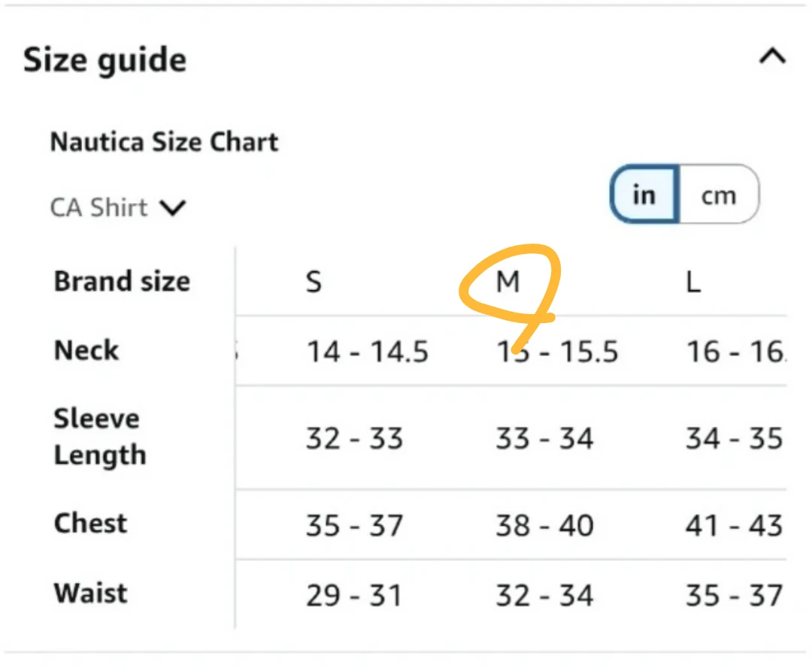Select the L brand size column
Screen dimensions: 812x671
693,283
